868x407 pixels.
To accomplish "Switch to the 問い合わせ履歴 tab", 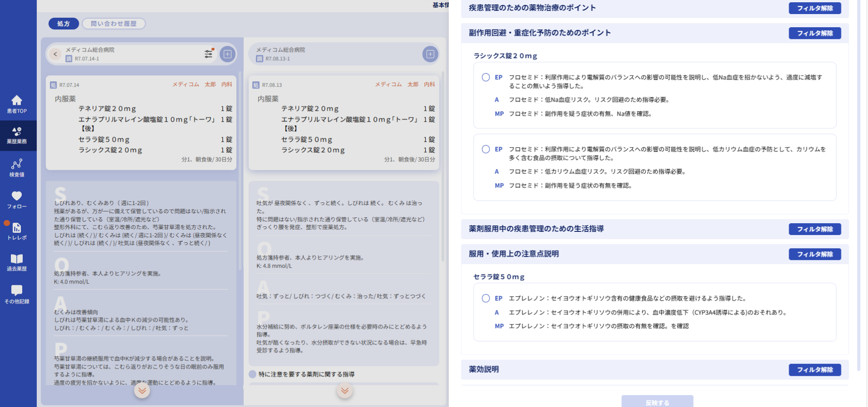I will point(113,24).
